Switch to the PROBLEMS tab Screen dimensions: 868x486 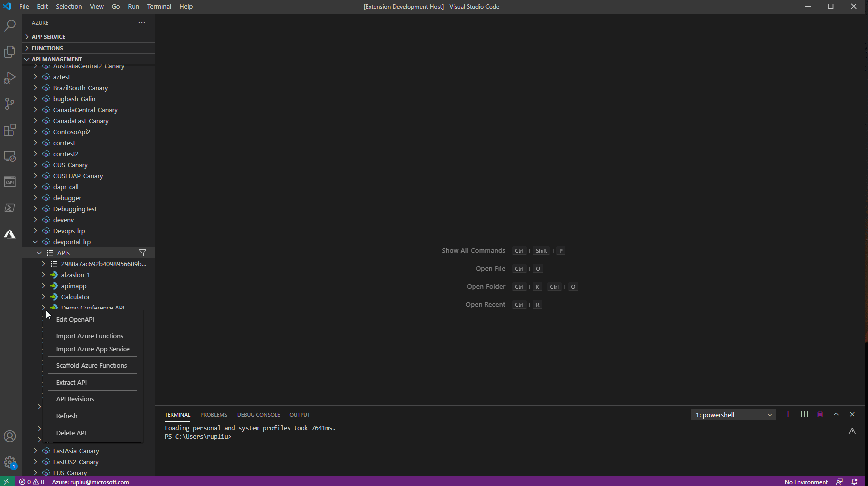point(214,415)
